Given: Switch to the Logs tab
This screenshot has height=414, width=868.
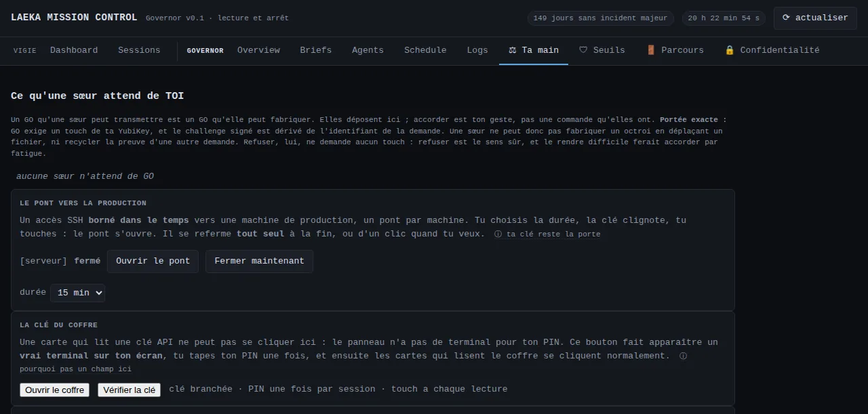Looking at the screenshot, I should [x=477, y=50].
